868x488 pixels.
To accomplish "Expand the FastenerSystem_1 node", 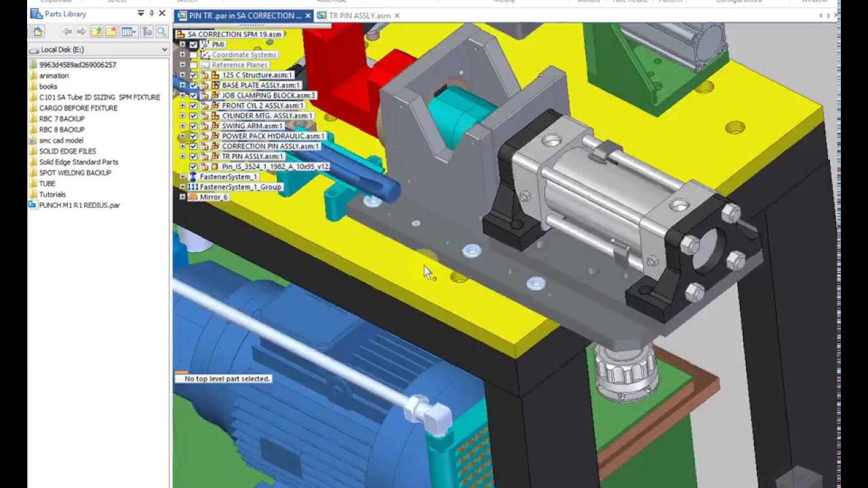I will 182,177.
